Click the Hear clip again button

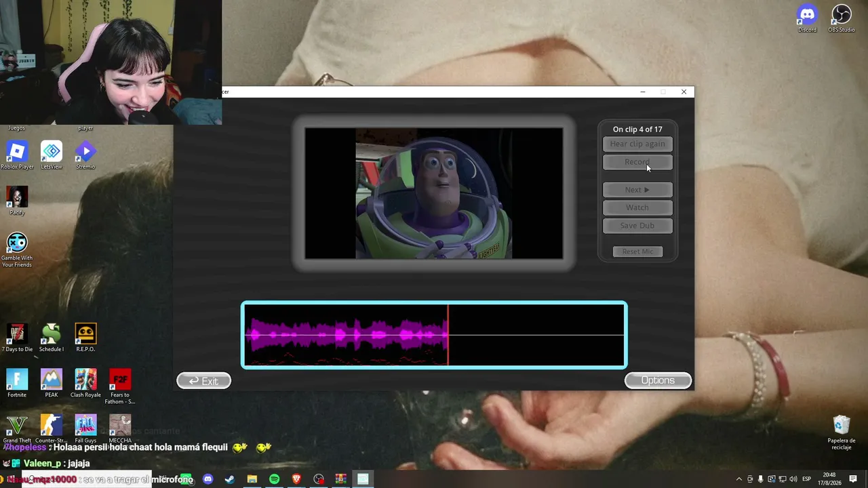click(637, 144)
